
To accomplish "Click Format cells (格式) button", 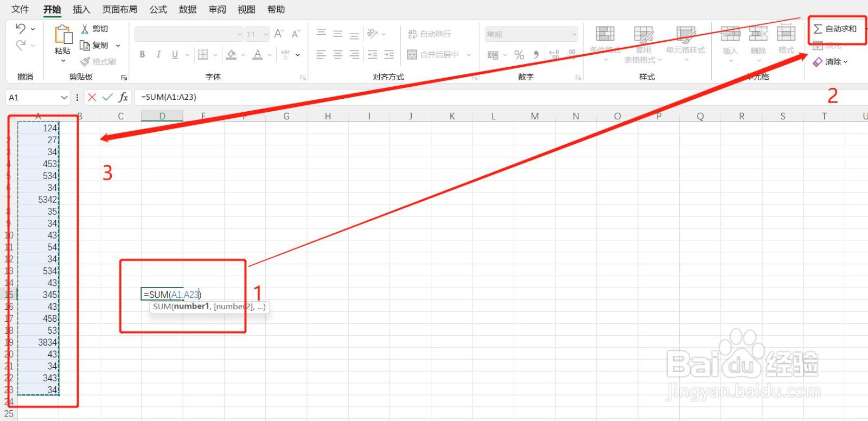I will click(x=786, y=43).
